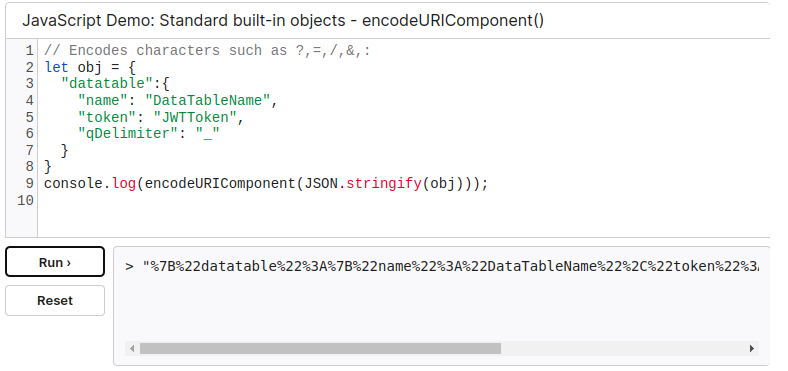Place cursor on empty line 10

click(402, 201)
